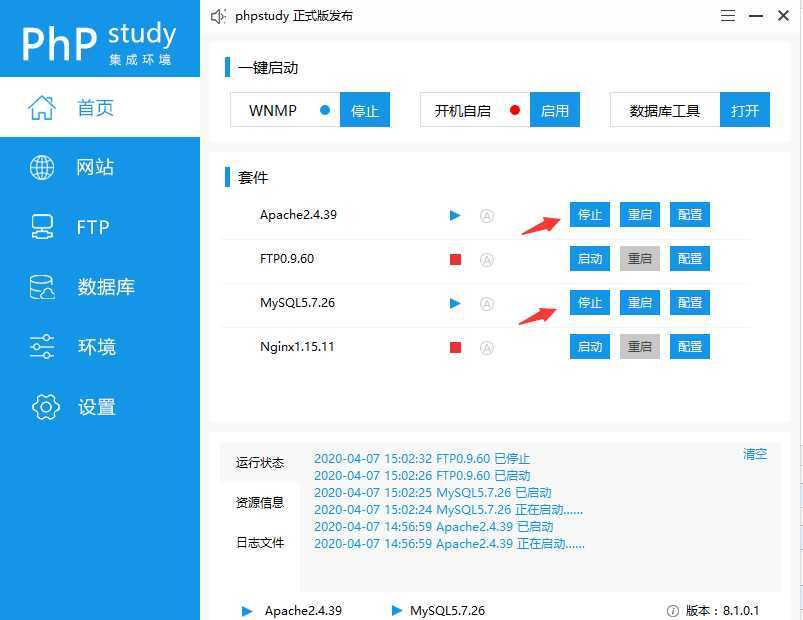The width and height of the screenshot is (803, 620).
Task: Click the database cloud icon in the sidebar
Action: point(42,287)
